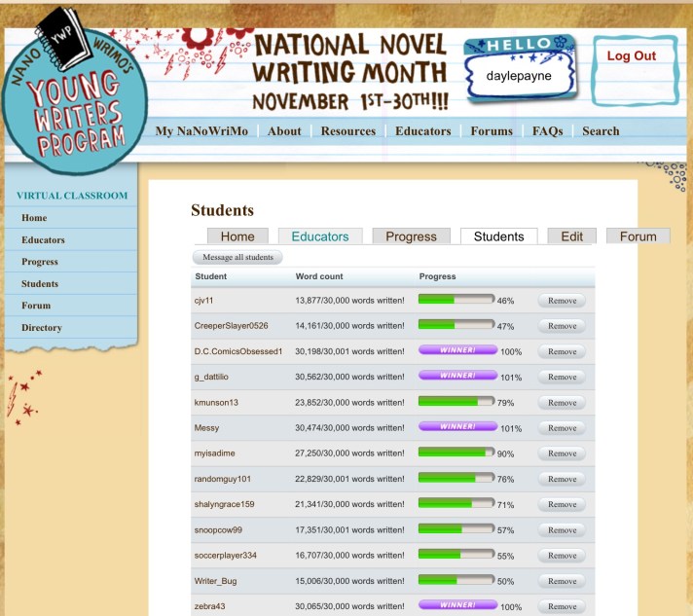Open the Edit tab
Screen dimensions: 693x616
571,236
